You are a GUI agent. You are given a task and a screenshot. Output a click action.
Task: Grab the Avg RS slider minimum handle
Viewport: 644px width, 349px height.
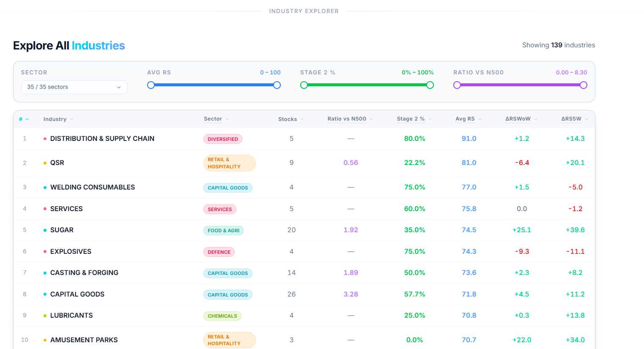point(151,85)
